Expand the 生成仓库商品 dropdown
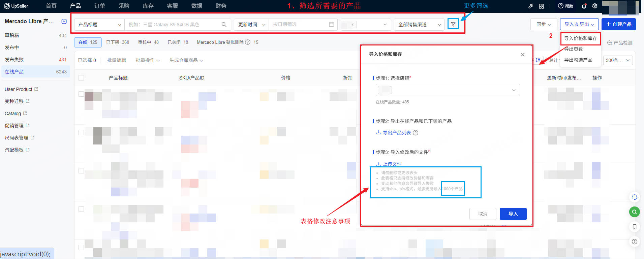The width and height of the screenshot is (644, 259). pyautogui.click(x=186, y=60)
